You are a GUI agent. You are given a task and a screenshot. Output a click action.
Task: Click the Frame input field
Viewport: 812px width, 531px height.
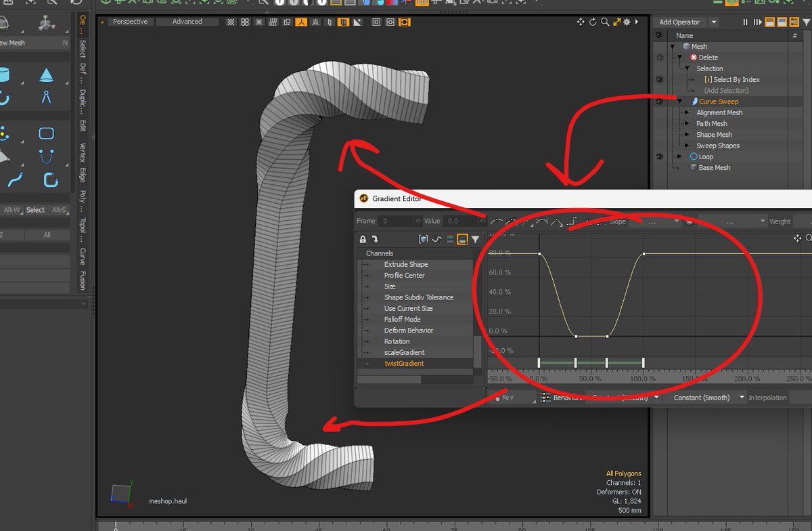395,221
